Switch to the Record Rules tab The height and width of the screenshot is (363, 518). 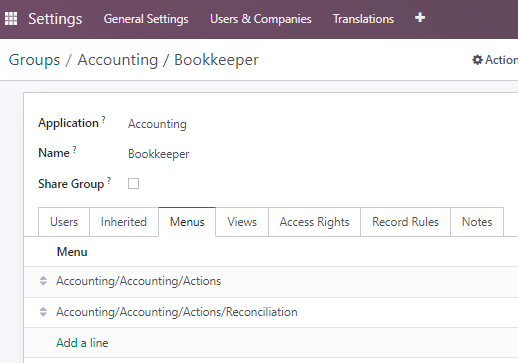point(405,222)
